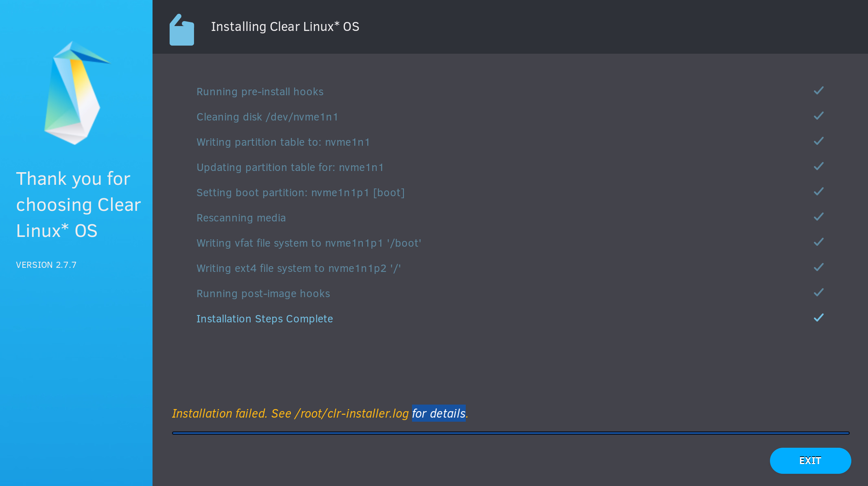The height and width of the screenshot is (486, 868).
Task: Click checkmark for Writing ext4 file system
Action: tap(818, 267)
